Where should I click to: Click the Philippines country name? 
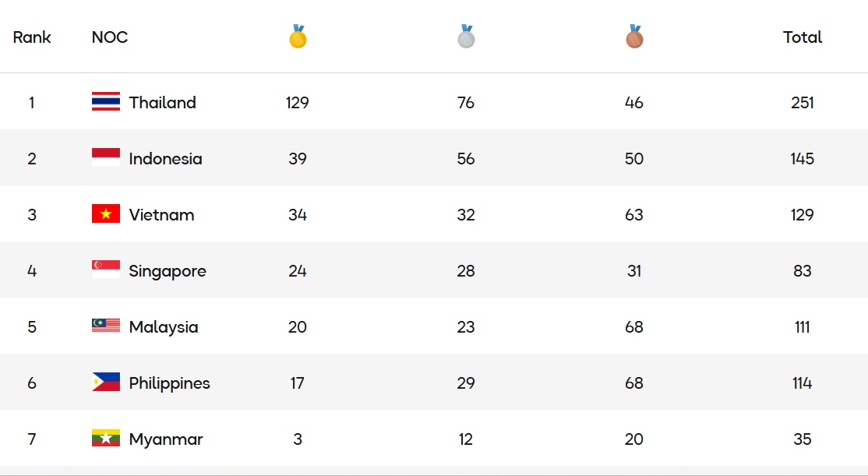tap(169, 383)
